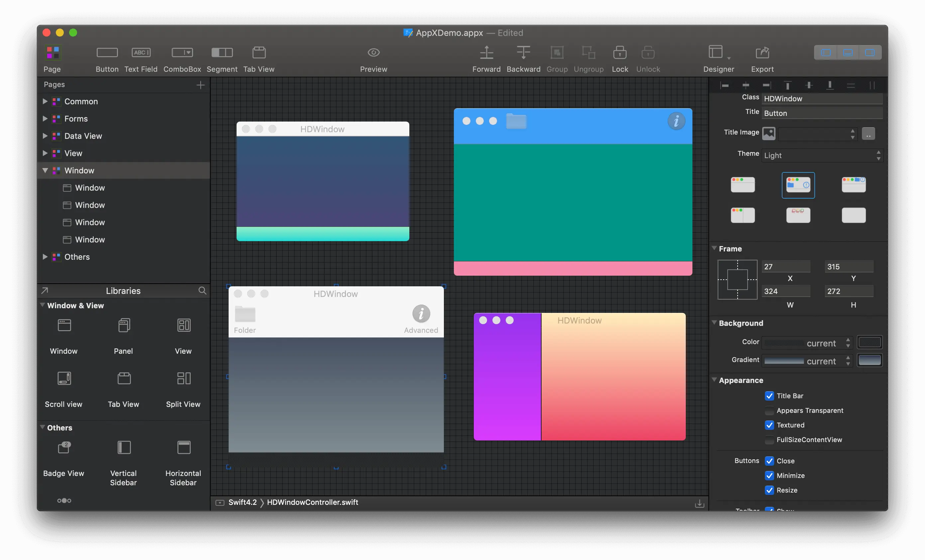Add a new page with plus icon
This screenshot has width=925, height=560.
tap(200, 85)
